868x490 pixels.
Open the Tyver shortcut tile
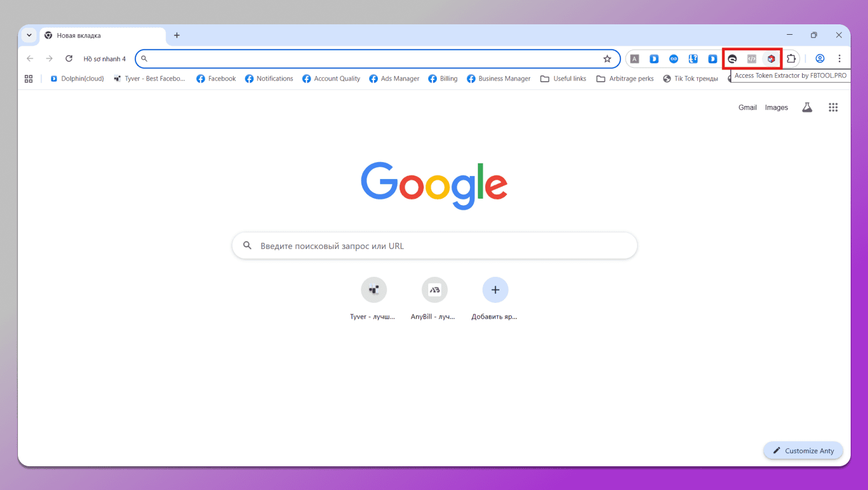pyautogui.click(x=373, y=299)
